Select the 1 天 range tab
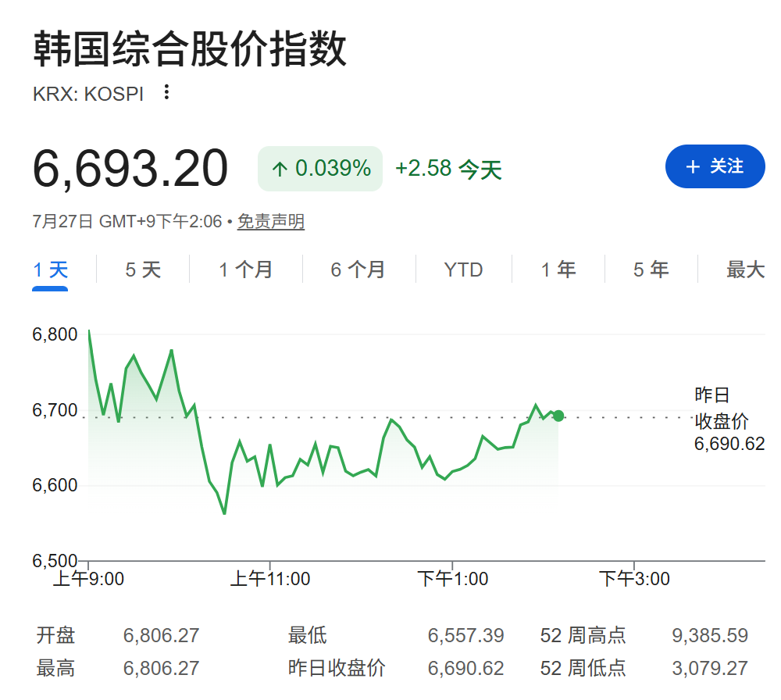 (x=50, y=270)
